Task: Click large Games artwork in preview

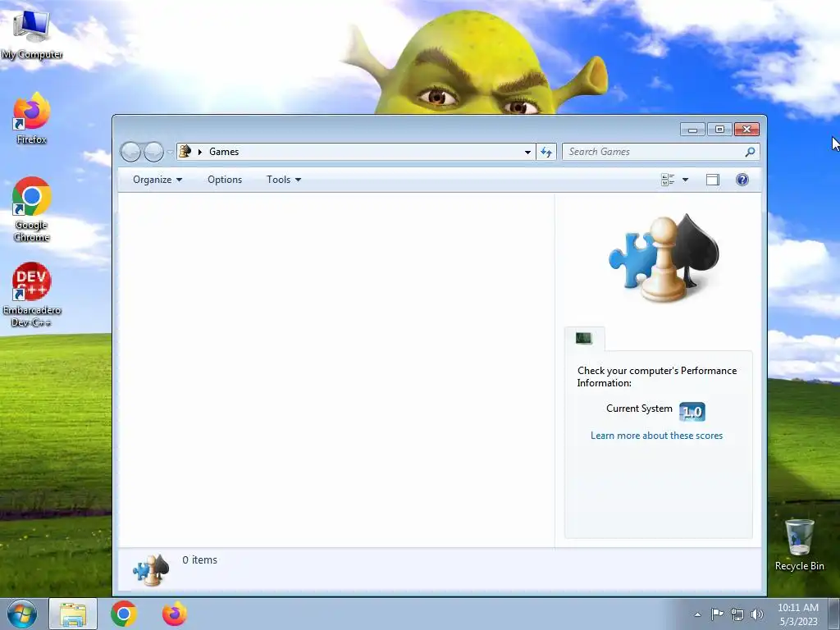Action: tap(663, 258)
